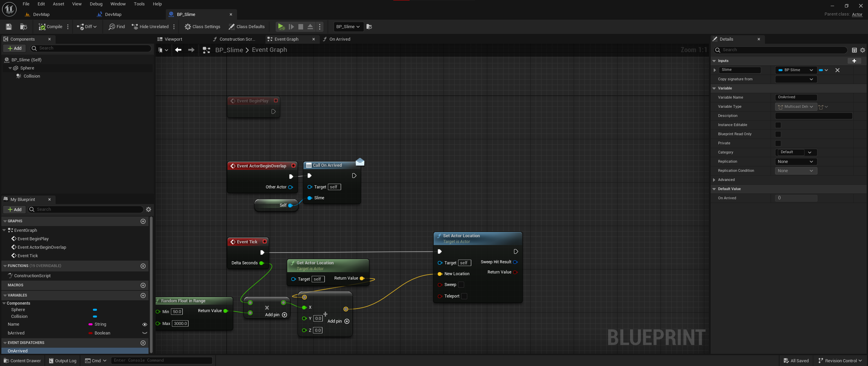Click the Browse to asset icon
This screenshot has height=366, width=868.
(x=23, y=26)
